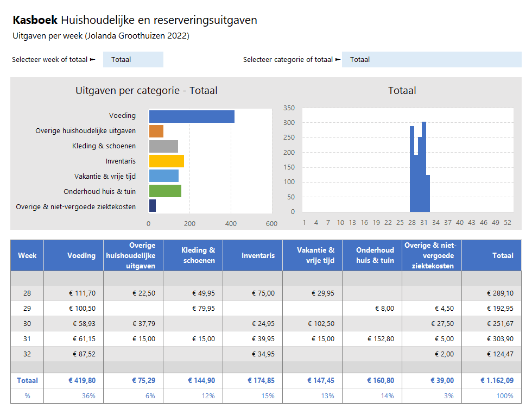Click the Voeding total cell € 419,80
The height and width of the screenshot is (414, 532).
pos(73,381)
